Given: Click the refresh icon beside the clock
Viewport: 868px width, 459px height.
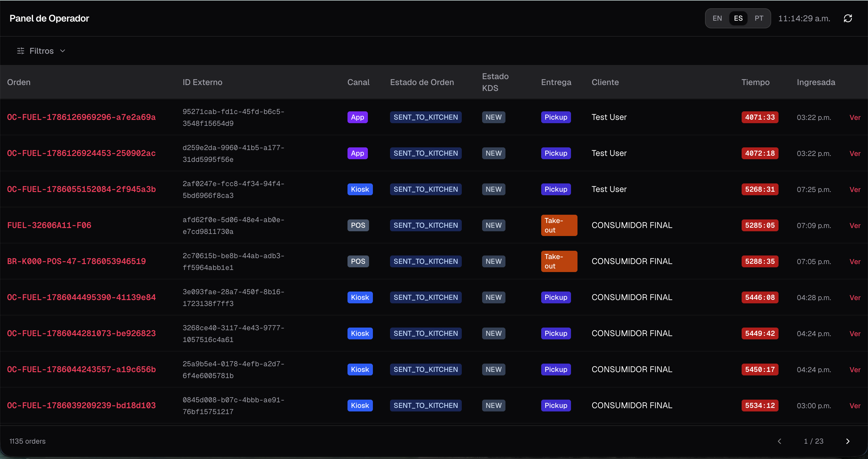Looking at the screenshot, I should (848, 18).
